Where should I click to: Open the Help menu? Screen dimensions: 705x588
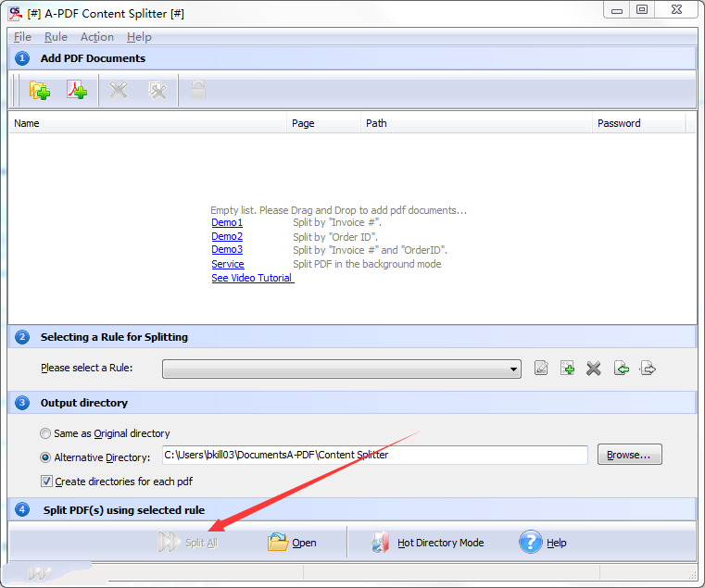[x=139, y=37]
